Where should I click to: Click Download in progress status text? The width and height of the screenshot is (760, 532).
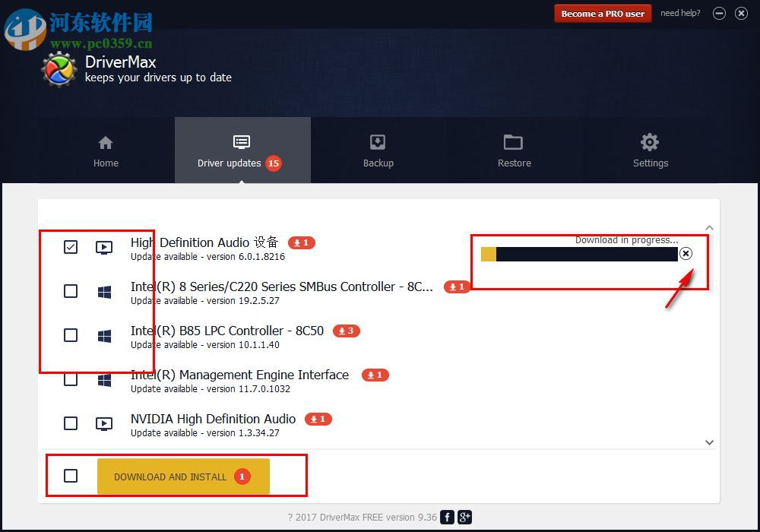(x=627, y=240)
